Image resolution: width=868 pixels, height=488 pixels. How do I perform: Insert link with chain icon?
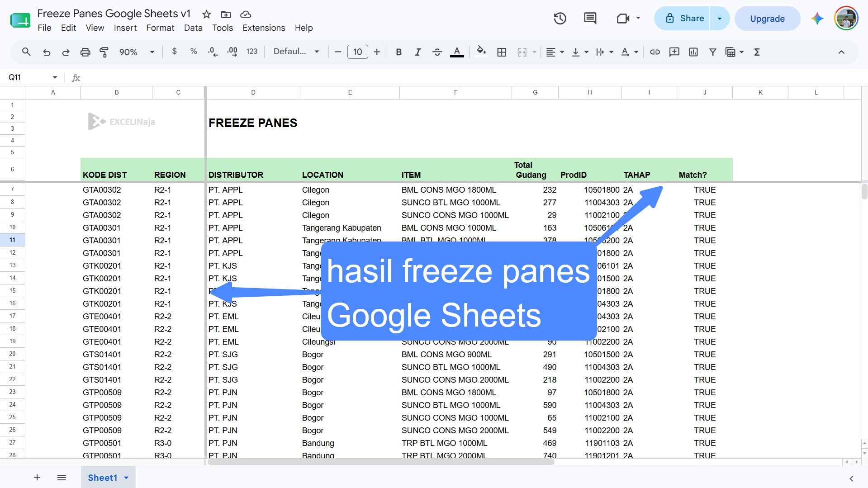[655, 52]
